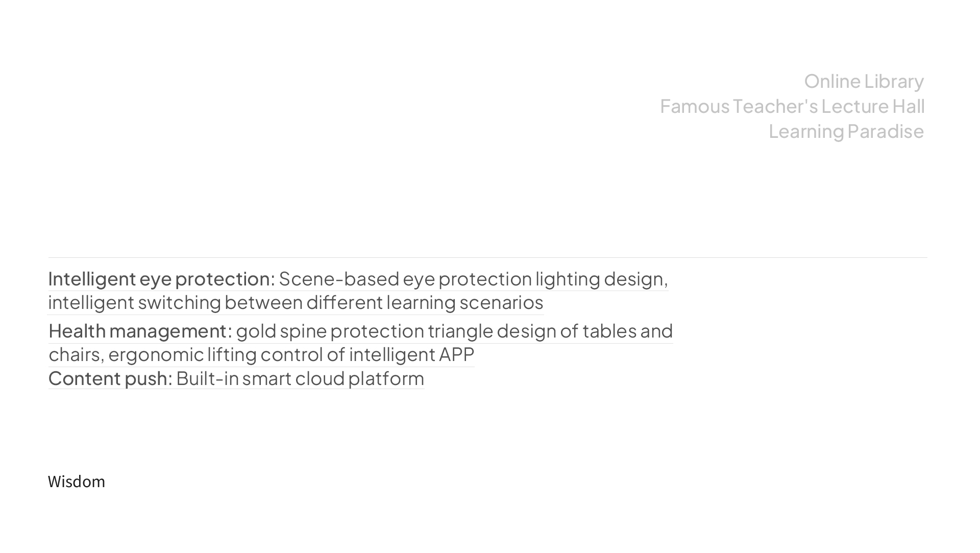Select the "intelligent switching between different learning scenarios" line
Image resolution: width=980 pixels, height=553 pixels.
tap(296, 302)
